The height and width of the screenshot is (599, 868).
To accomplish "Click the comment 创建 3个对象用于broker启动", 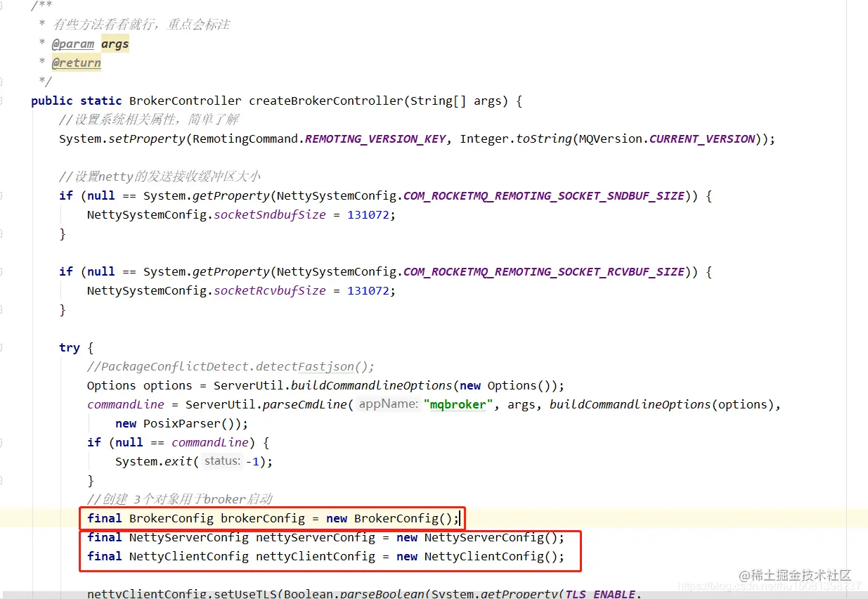I will [x=180, y=499].
